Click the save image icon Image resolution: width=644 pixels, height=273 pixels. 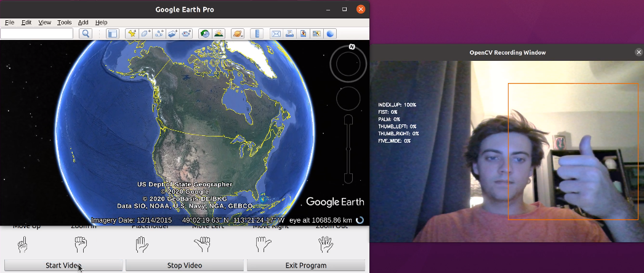303,34
